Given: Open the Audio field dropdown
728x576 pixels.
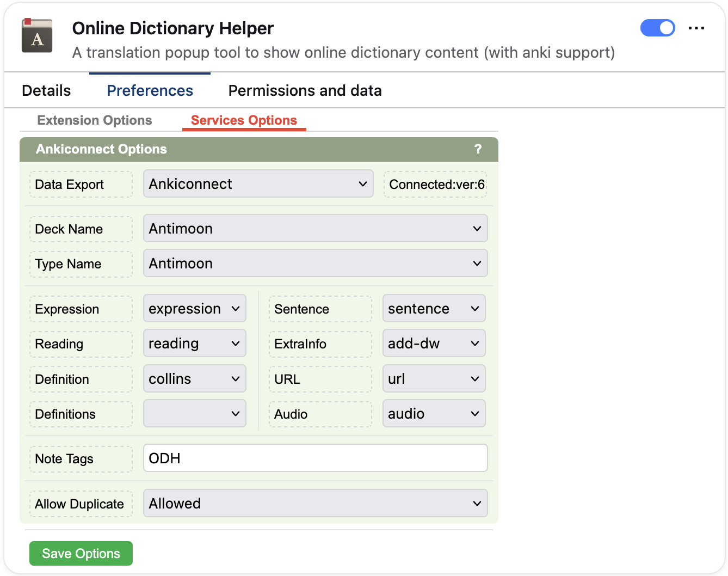Looking at the screenshot, I should point(434,414).
